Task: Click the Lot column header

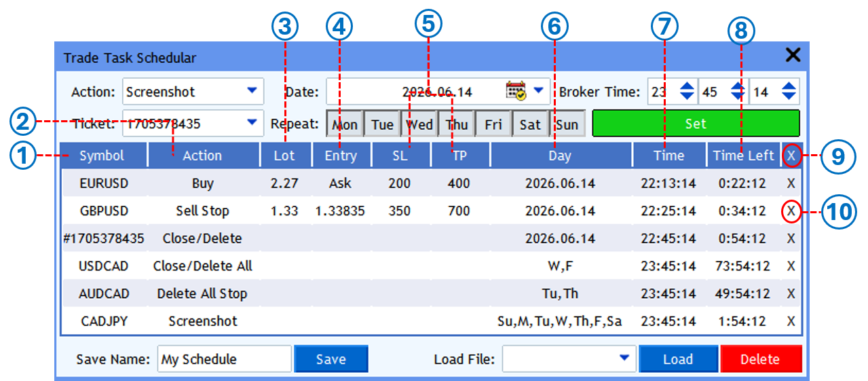Action: tap(285, 156)
